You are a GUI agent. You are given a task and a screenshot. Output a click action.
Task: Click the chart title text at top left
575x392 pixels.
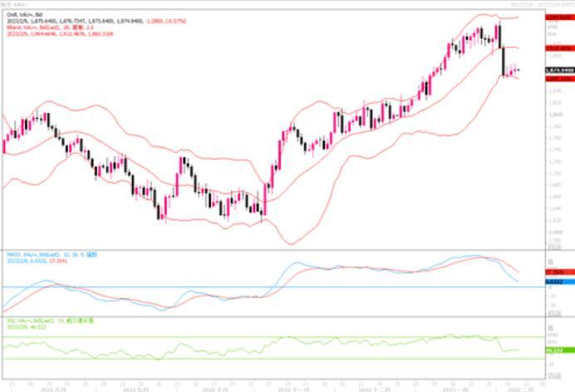pos(17,4)
